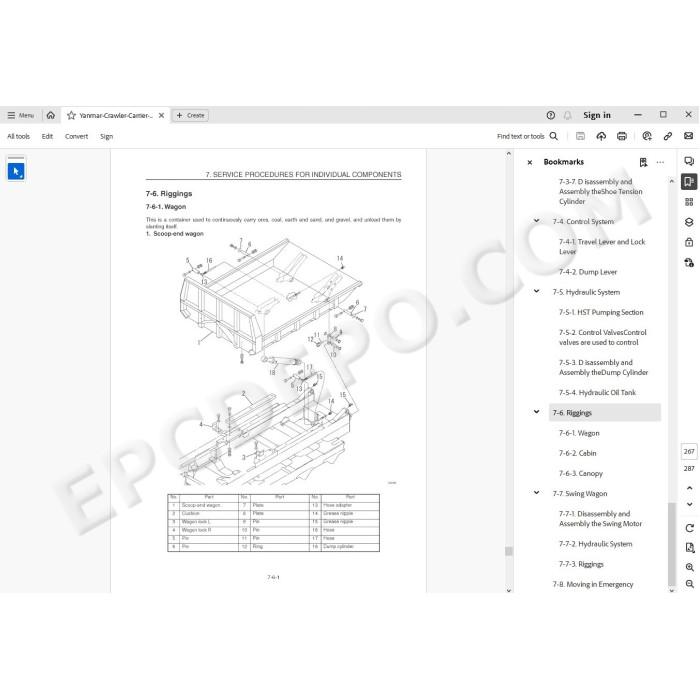Open the page display document icon

689,547
